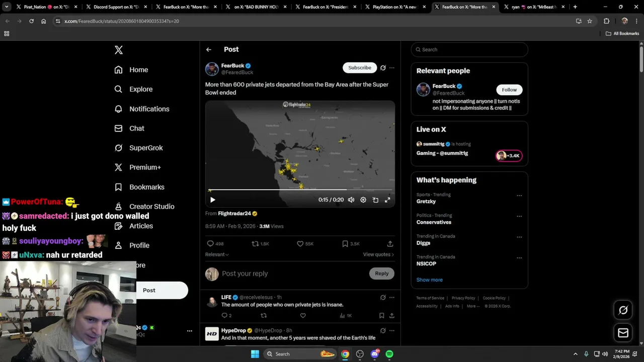Share LIFE's comment
The image size is (644, 362).
391,316
